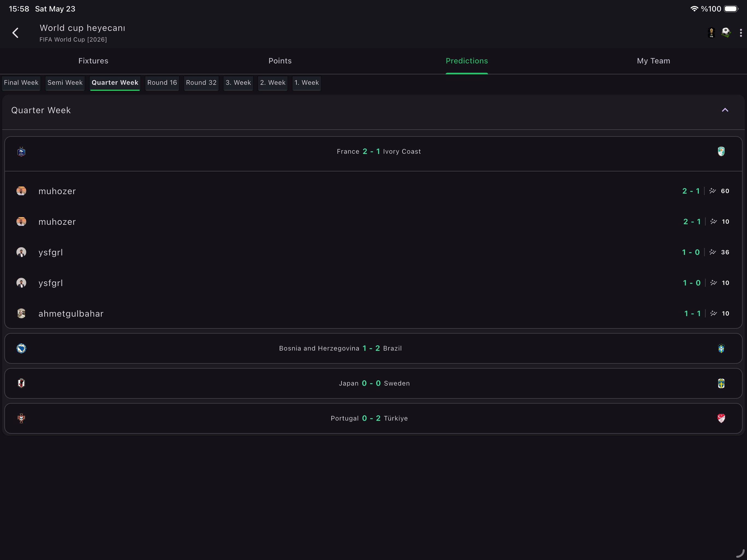Tap the Japan team crest
The height and width of the screenshot is (560, 747).
21,383
